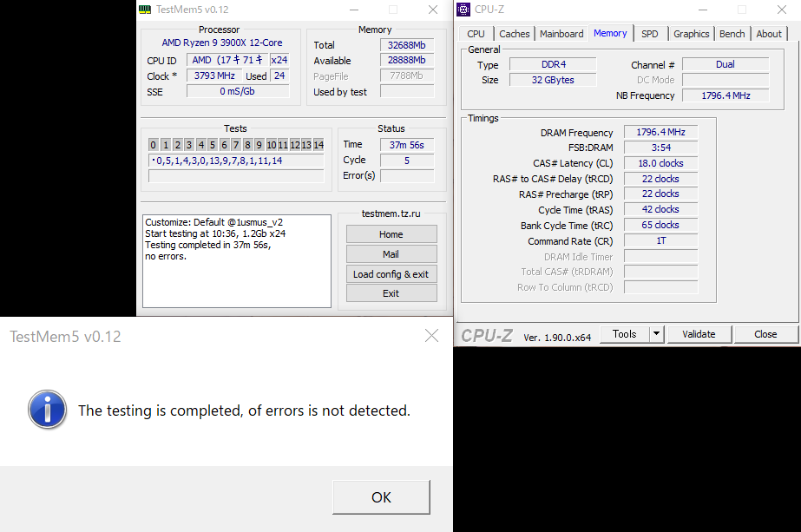This screenshot has height=532, width=801.
Task: Click the Channel # Dual field
Action: pyautogui.click(x=725, y=64)
